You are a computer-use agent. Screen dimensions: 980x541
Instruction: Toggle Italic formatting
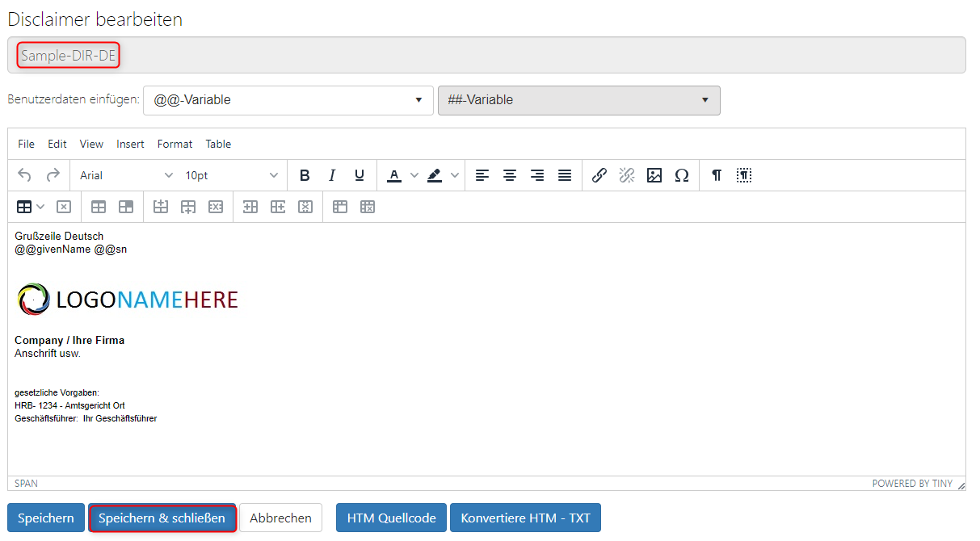332,175
